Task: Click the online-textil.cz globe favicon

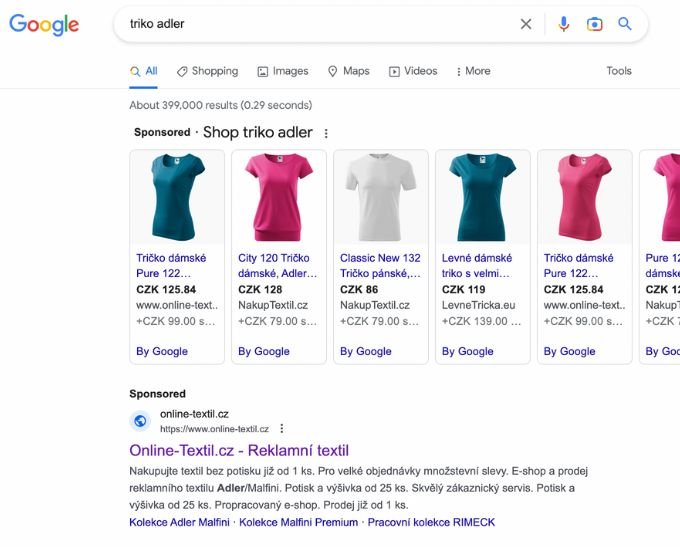Action: coord(140,421)
